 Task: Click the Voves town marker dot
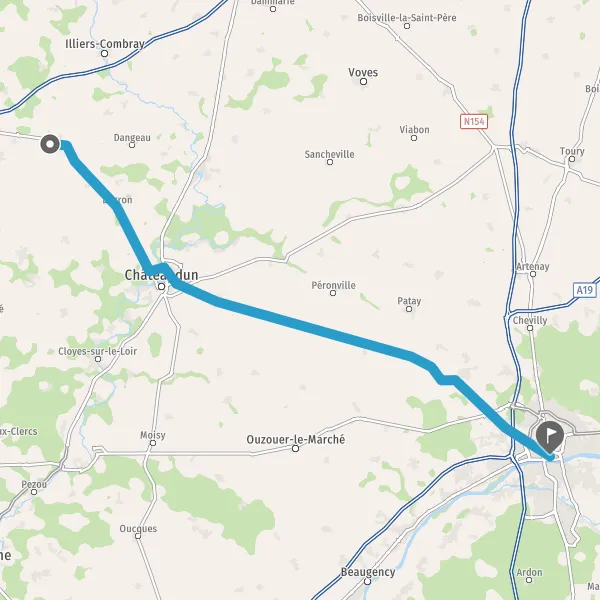click(364, 82)
